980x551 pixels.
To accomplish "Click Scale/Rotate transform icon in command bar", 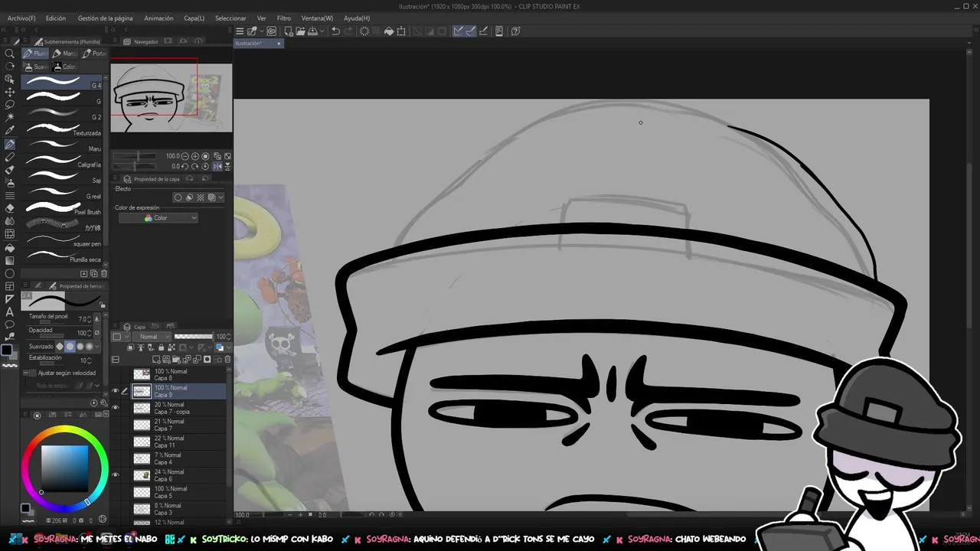I will click(401, 31).
